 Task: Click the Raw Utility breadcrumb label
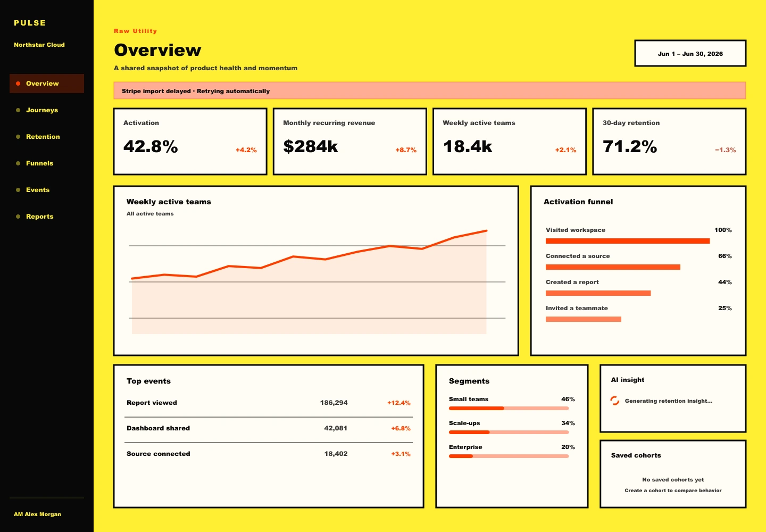[x=135, y=31]
